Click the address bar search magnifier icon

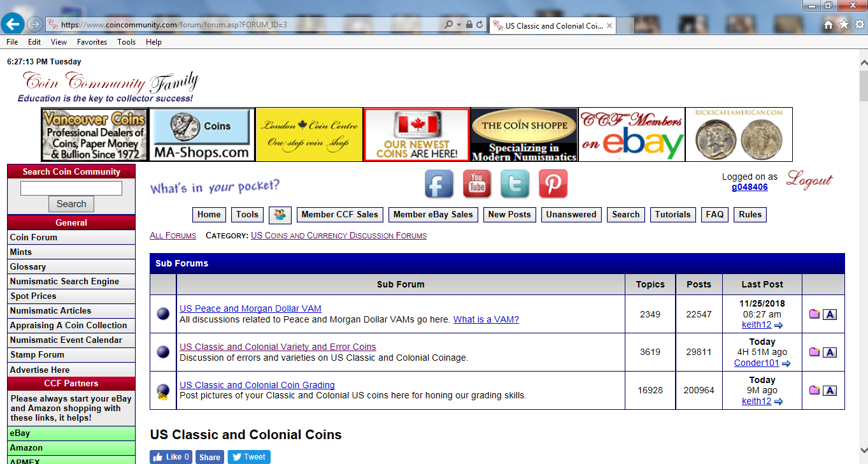tap(448, 25)
